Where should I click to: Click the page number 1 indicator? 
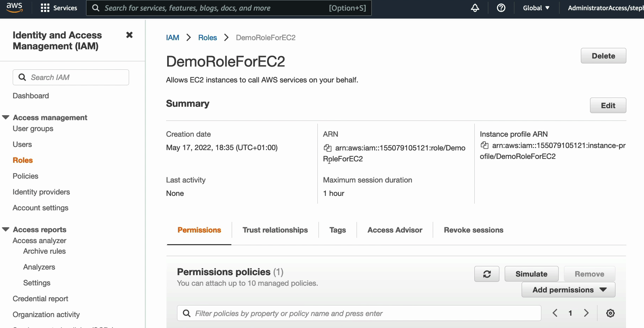(570, 313)
